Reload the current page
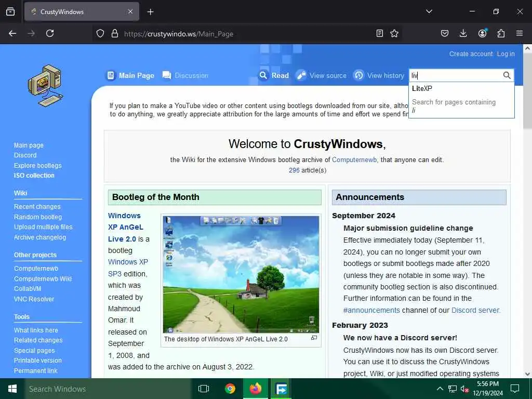This screenshot has height=399, width=532. tap(50, 33)
